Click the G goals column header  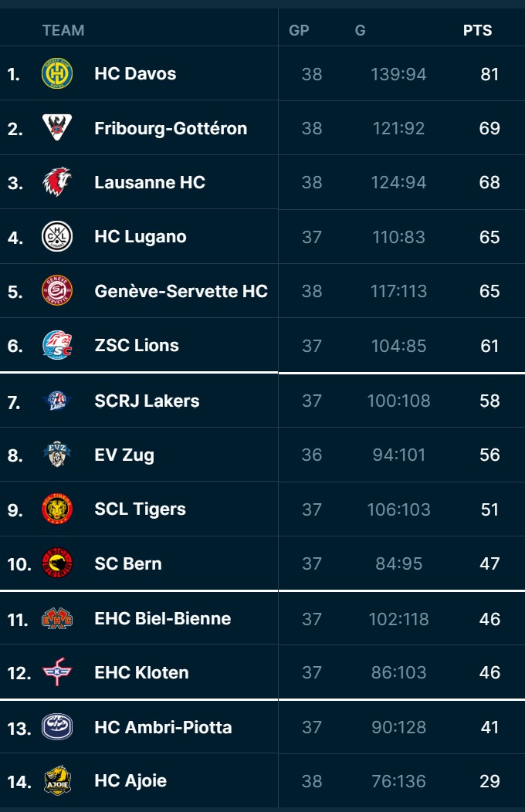point(360,31)
